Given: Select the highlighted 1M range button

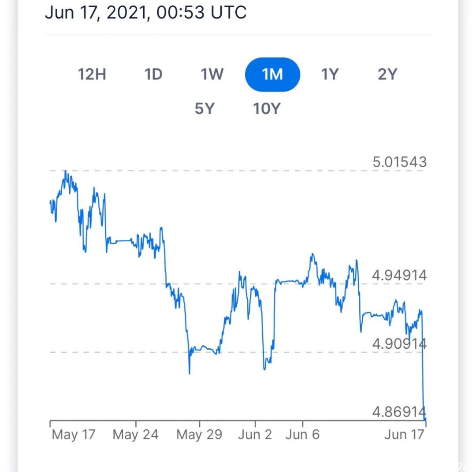Looking at the screenshot, I should [x=273, y=74].
